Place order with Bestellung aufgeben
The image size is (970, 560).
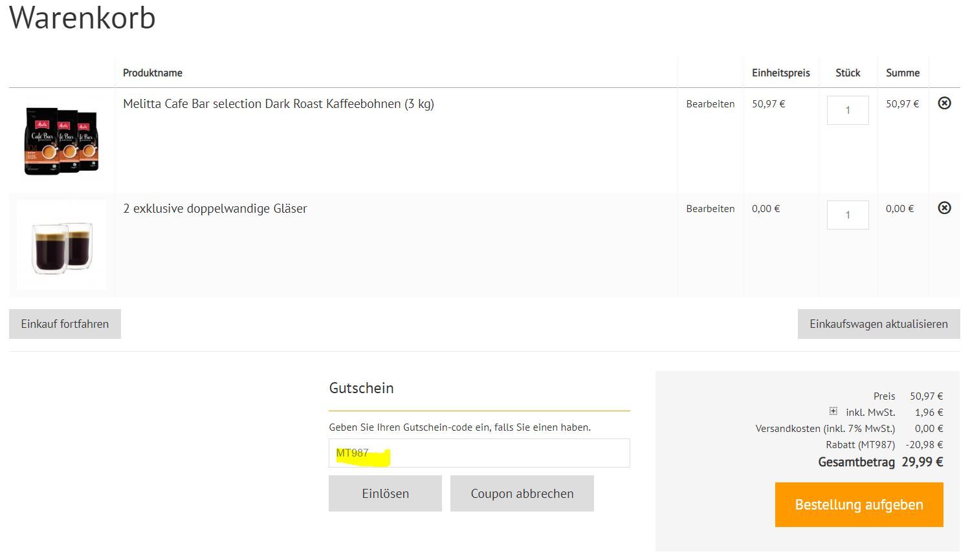(859, 504)
